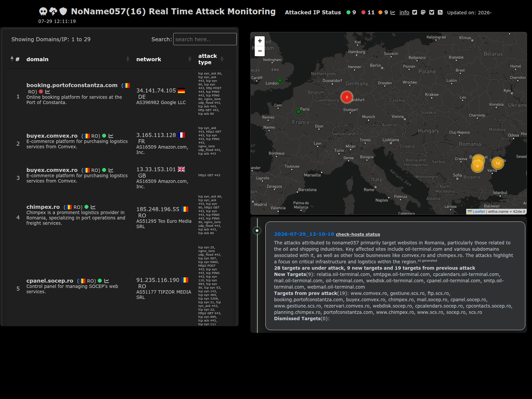532x399 pixels.
Task: Focus the domain search field
Action: [205, 39]
